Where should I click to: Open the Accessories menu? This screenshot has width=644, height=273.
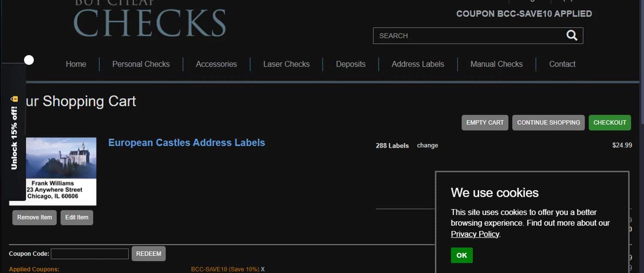click(216, 64)
